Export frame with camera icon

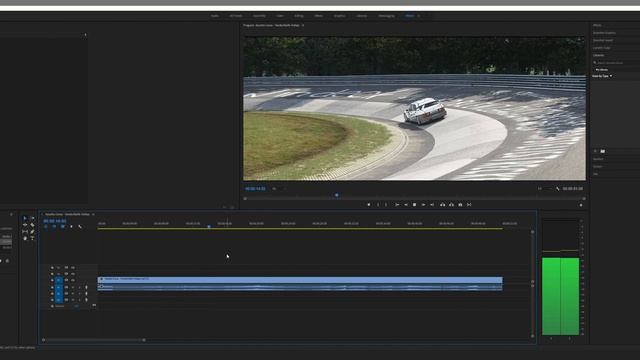coord(460,204)
